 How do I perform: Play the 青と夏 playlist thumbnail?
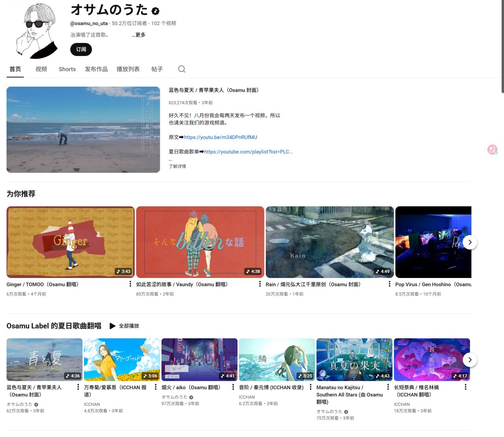(x=44, y=359)
